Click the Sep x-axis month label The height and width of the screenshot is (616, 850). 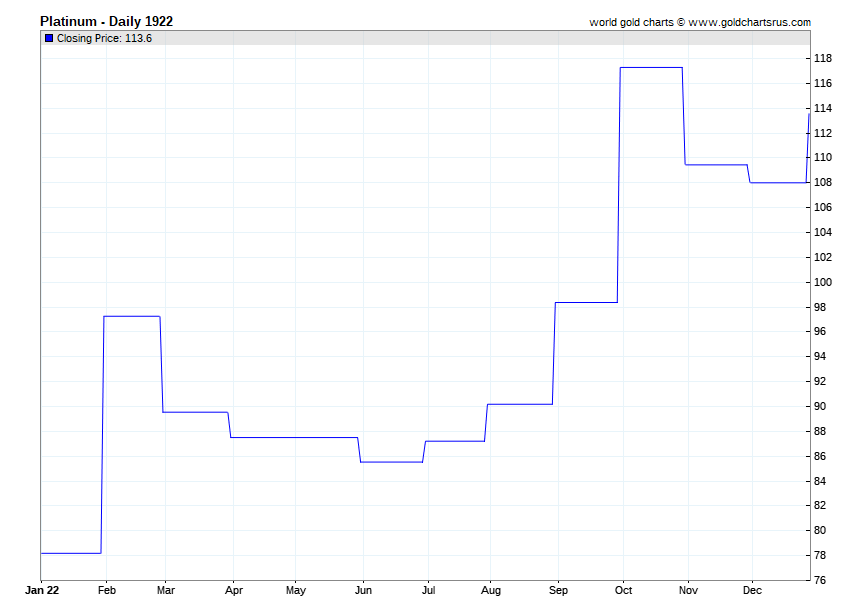[558, 591]
